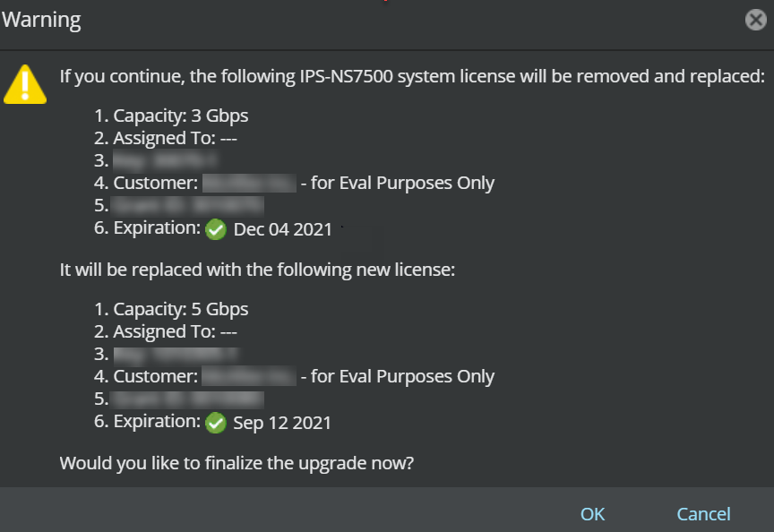Viewport: 774px width, 532px height.
Task: Click the Dec 04 2021 expiration date
Action: click(x=282, y=229)
